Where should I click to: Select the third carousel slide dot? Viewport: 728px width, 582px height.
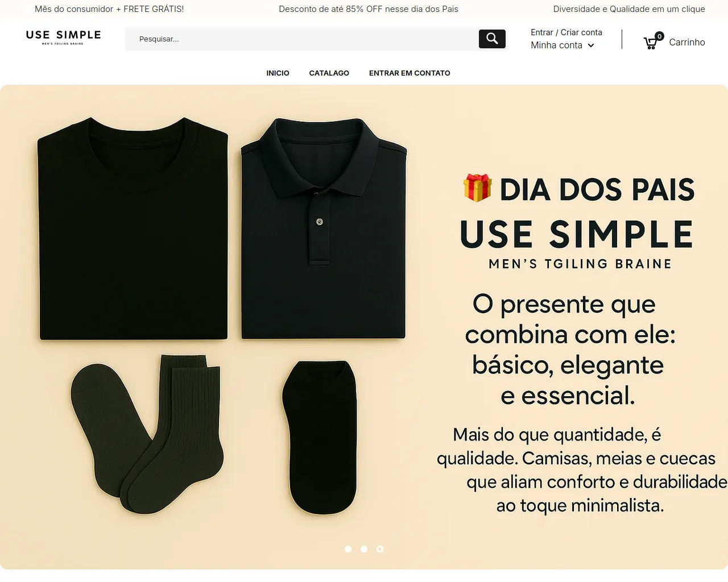pyautogui.click(x=380, y=549)
